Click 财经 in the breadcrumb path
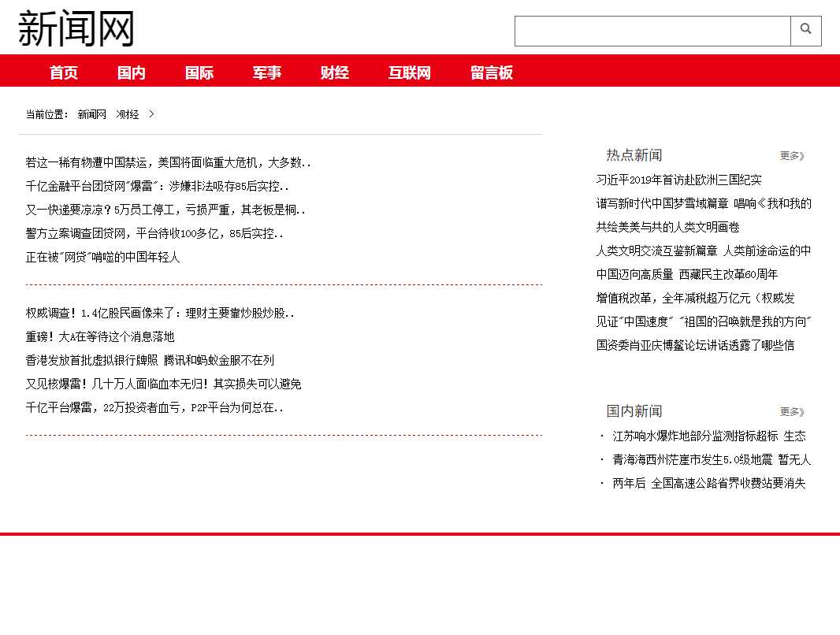Viewport: 840px width, 635px height. (x=129, y=115)
